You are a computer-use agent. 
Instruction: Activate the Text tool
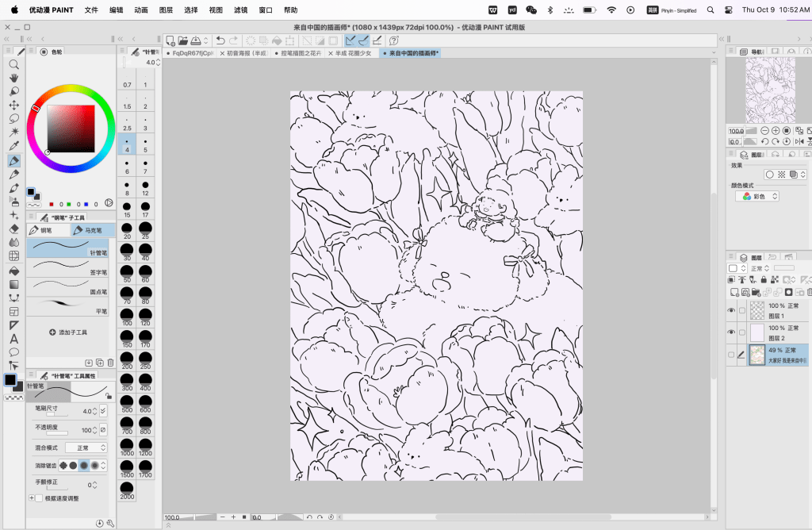tap(13, 339)
